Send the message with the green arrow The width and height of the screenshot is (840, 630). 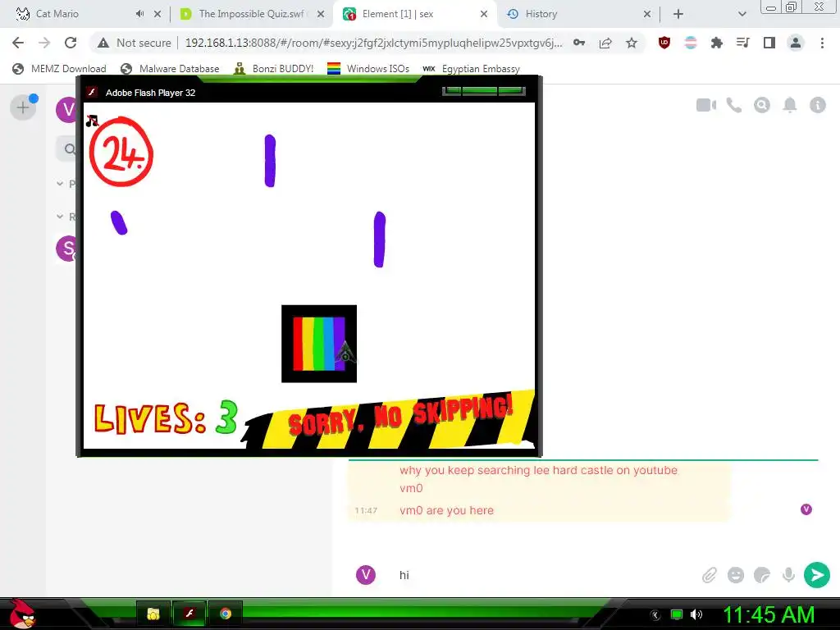click(817, 575)
